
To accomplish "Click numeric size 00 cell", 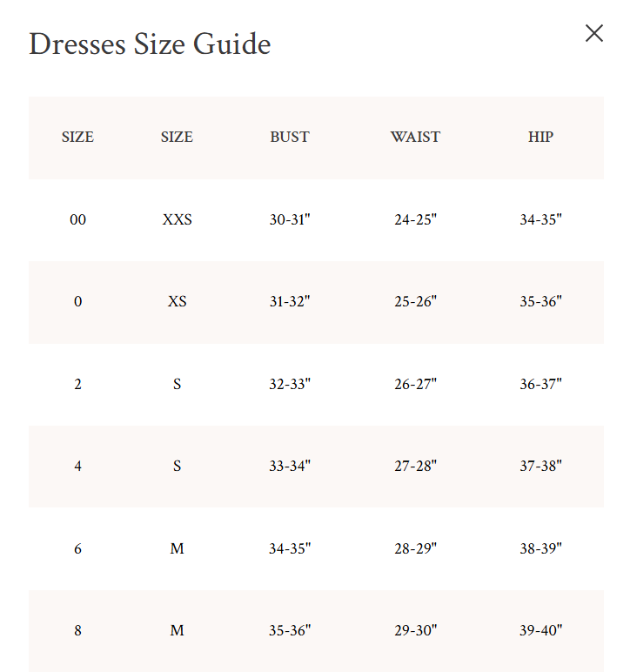I will click(78, 219).
